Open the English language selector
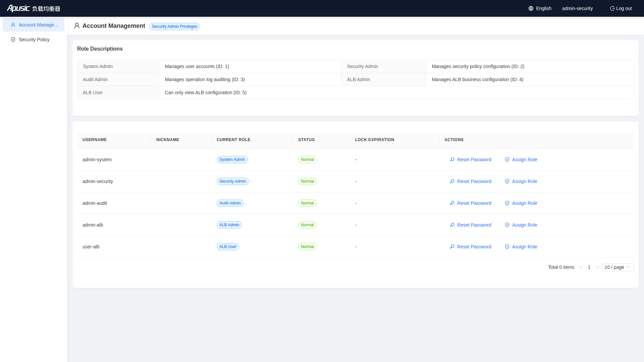644x362 pixels. tap(540, 8)
